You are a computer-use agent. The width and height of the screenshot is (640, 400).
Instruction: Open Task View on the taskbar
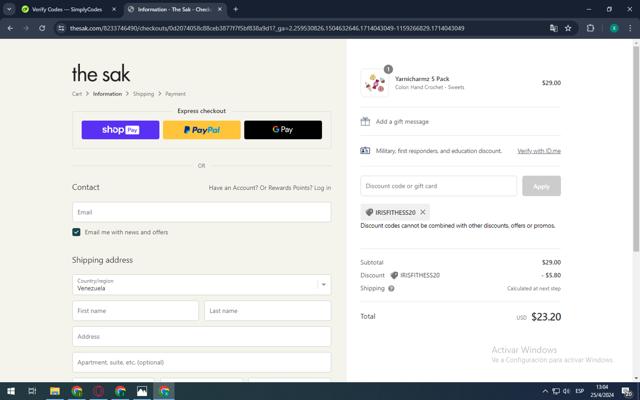[x=32, y=391]
